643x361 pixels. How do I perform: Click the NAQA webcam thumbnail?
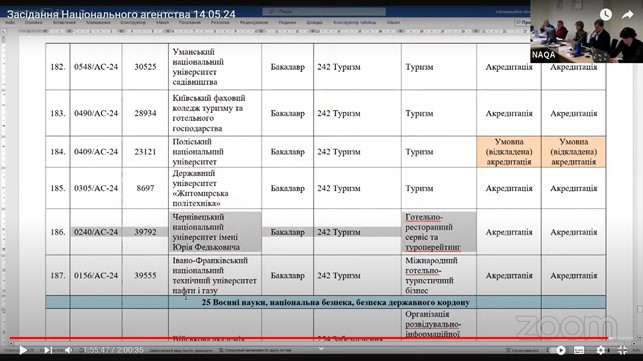pyautogui.click(x=586, y=31)
